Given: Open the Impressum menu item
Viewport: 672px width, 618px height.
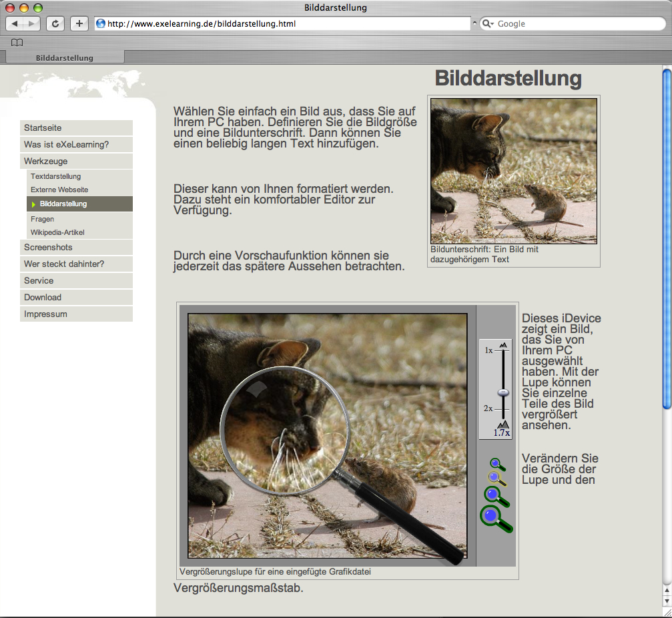Looking at the screenshot, I should click(76, 314).
